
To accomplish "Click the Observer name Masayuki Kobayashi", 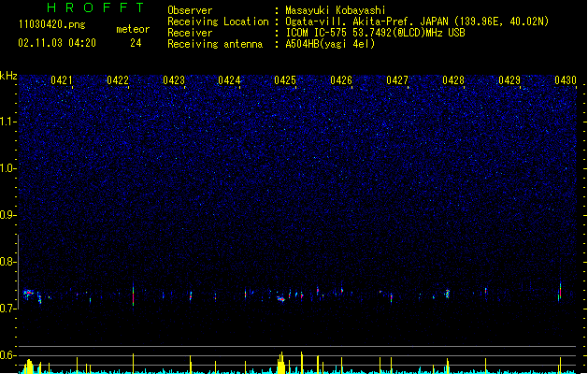I will [x=336, y=10].
